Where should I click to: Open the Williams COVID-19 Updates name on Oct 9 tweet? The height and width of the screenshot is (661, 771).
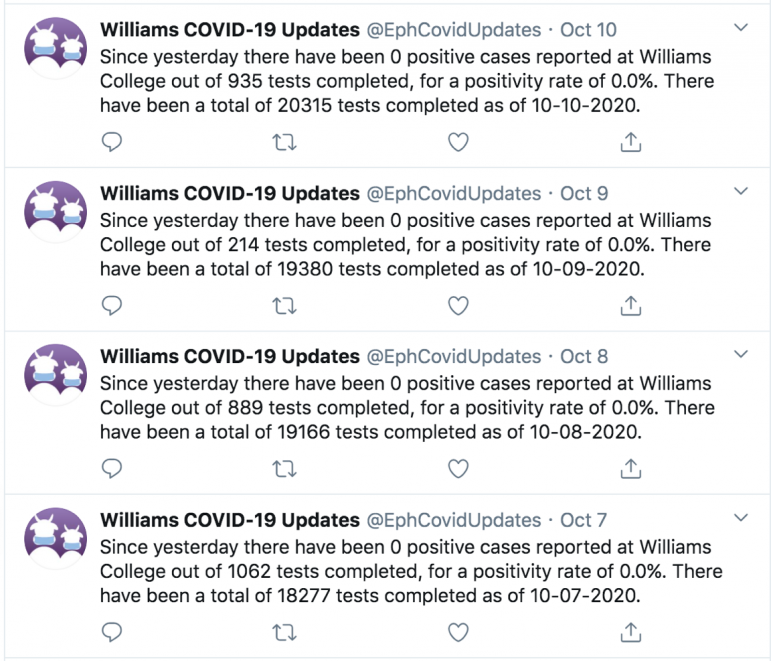[230, 193]
